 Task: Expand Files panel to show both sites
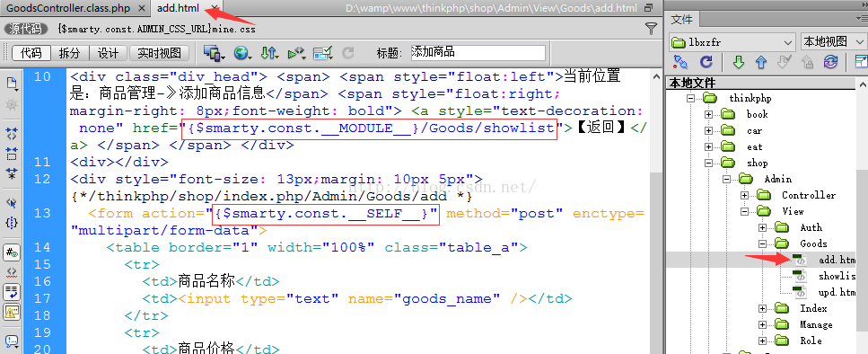pos(861,61)
